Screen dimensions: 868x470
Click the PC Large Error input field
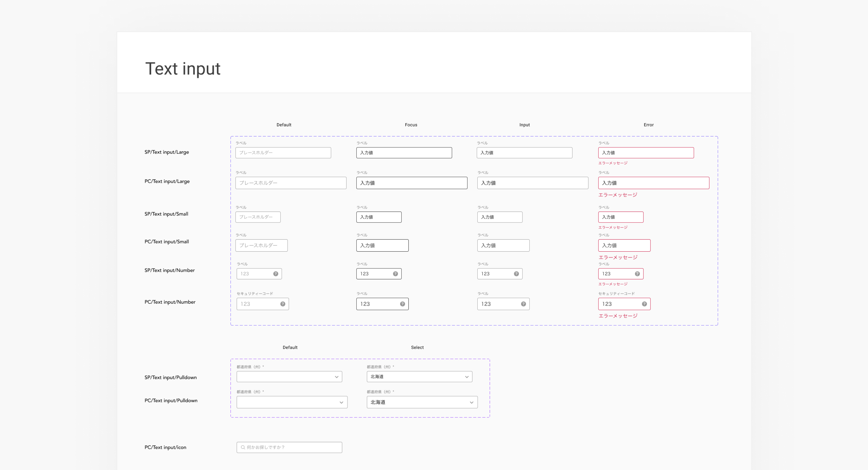pos(653,183)
